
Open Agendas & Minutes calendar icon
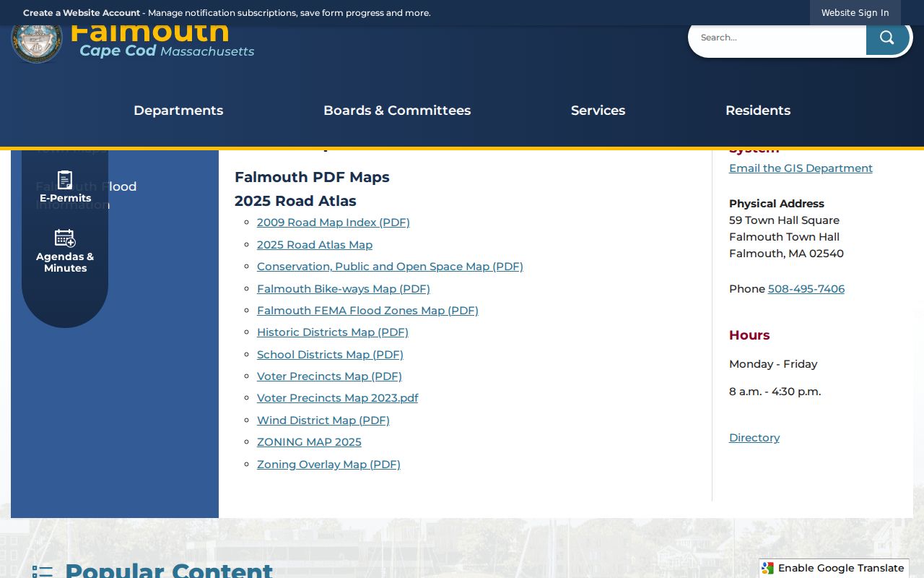[65, 238]
